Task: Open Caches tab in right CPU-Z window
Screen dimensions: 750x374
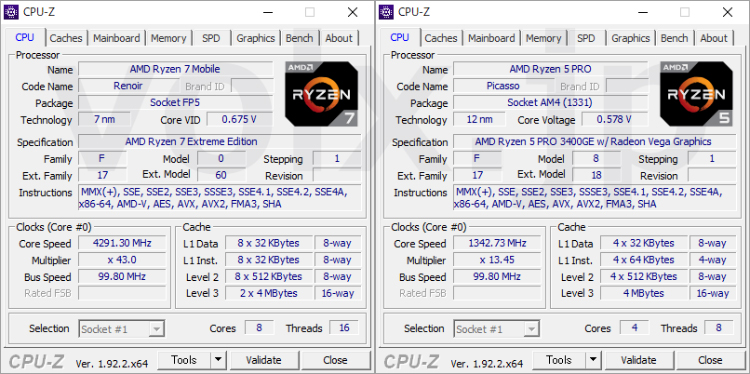Action: pos(441,38)
